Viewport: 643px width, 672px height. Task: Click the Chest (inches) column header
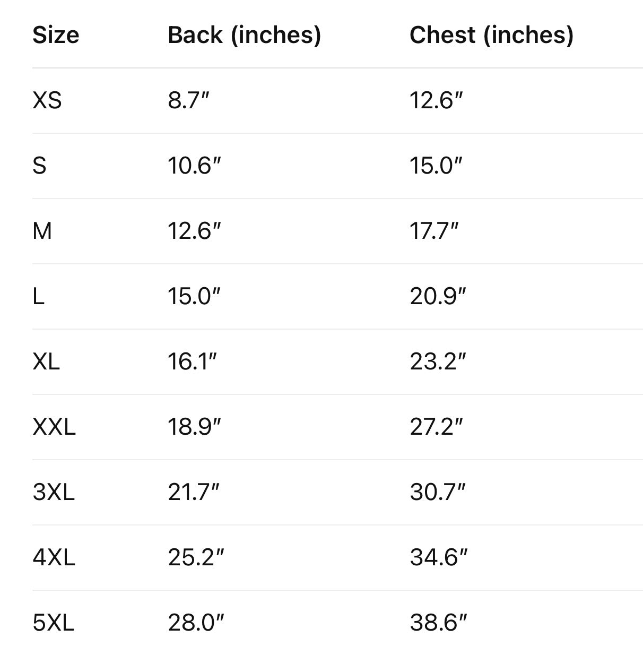pyautogui.click(x=491, y=35)
